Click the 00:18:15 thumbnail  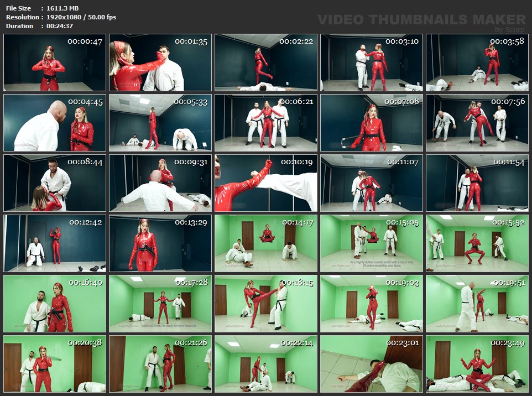[265, 304]
